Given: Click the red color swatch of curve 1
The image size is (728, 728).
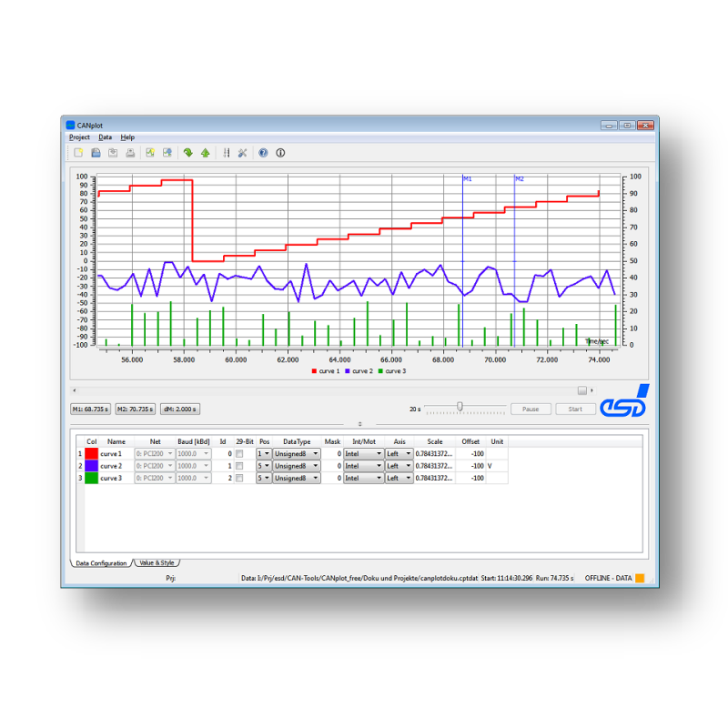Looking at the screenshot, I should [x=91, y=453].
